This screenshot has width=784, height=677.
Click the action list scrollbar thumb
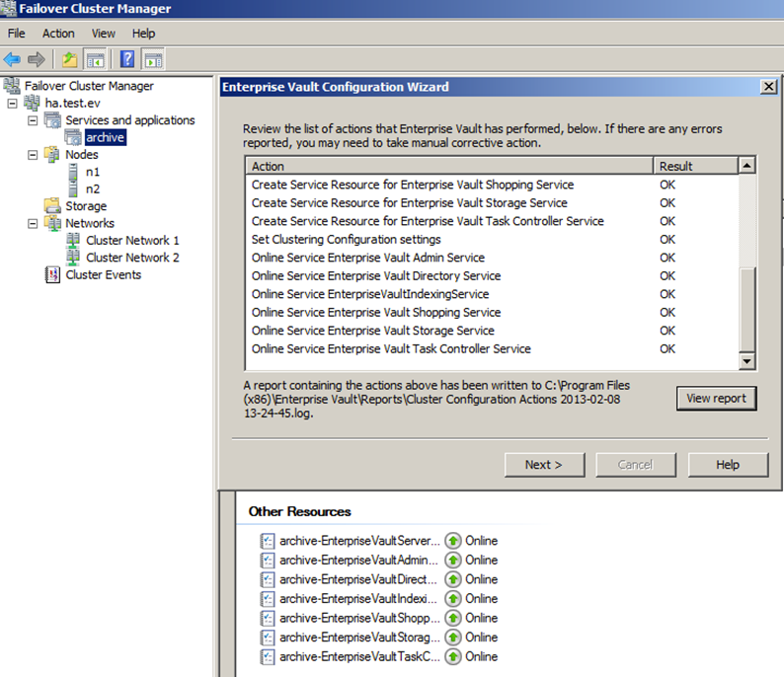click(747, 310)
